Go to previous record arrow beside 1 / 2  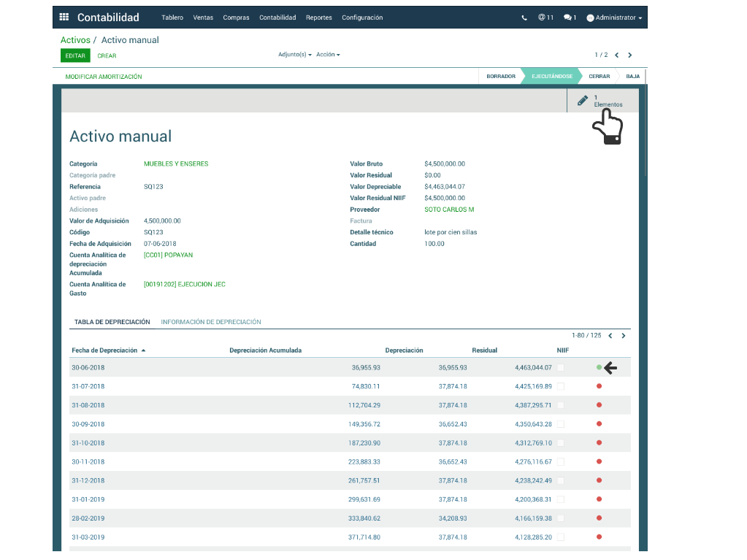[616, 55]
